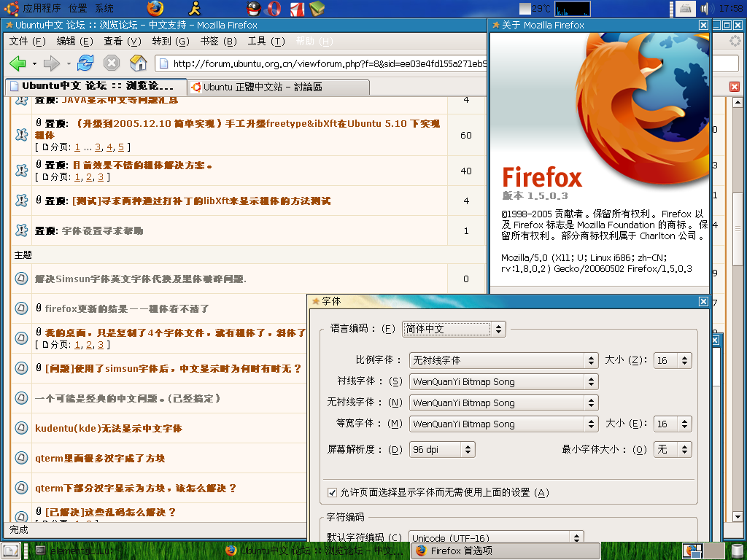
Task: Click the page scrollbar up arrow
Action: pos(738,102)
